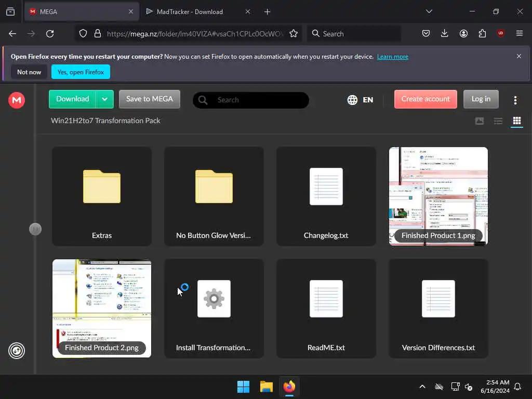Open the list all tabs dropdown
Viewport: 532px width, 399px height.
429,11
